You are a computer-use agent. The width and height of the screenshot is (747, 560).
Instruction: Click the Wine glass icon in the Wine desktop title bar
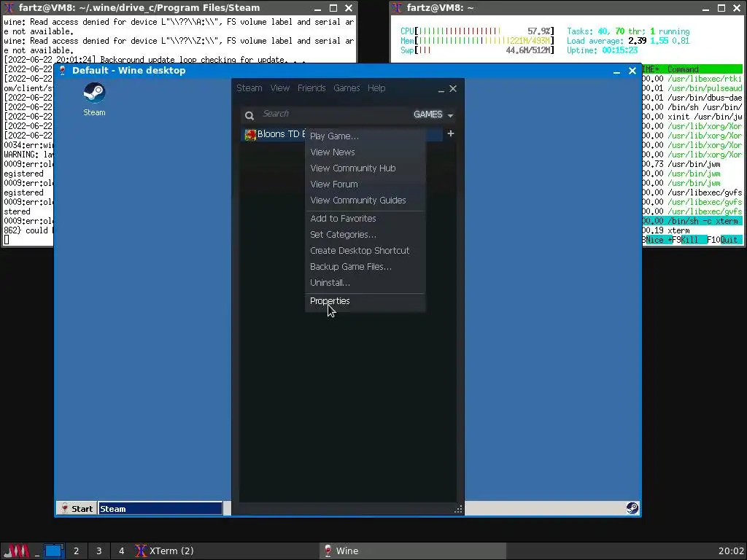tap(63, 71)
